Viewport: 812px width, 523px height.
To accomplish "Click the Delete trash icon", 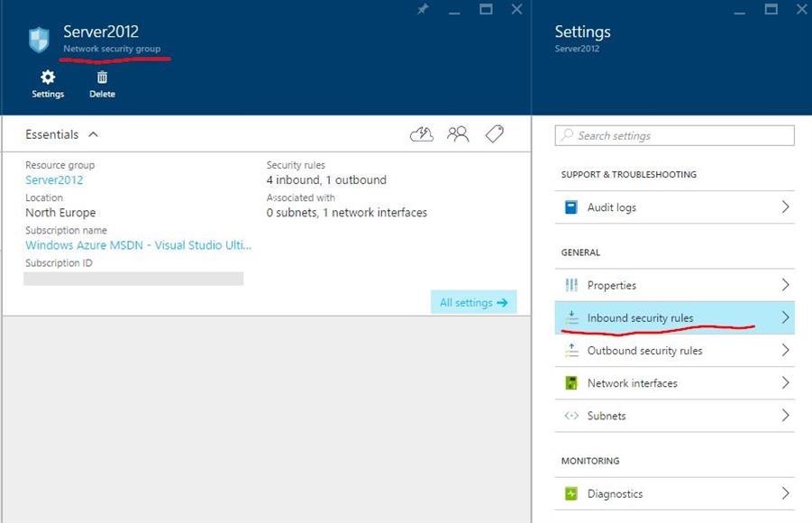I will pyautogui.click(x=102, y=78).
